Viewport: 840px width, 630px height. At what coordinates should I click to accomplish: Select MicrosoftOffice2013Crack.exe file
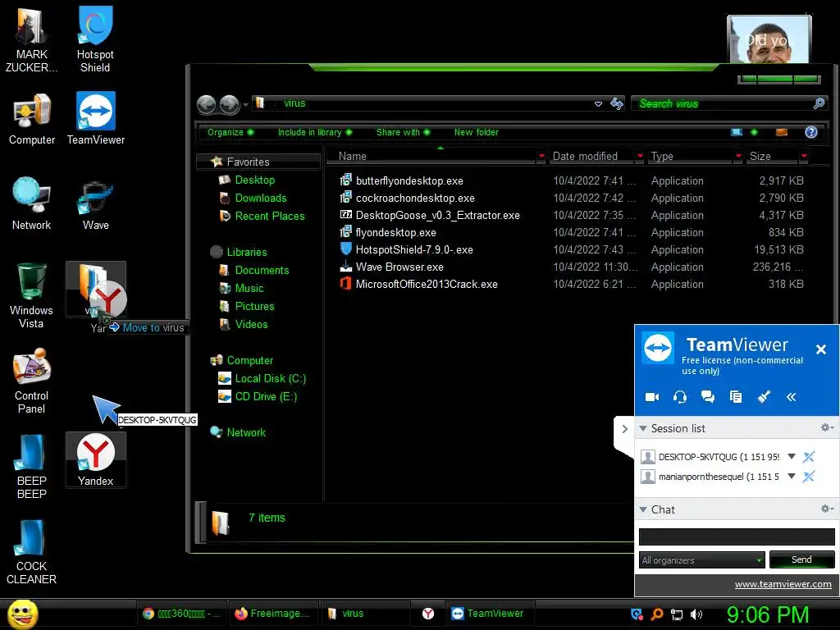pyautogui.click(x=427, y=284)
